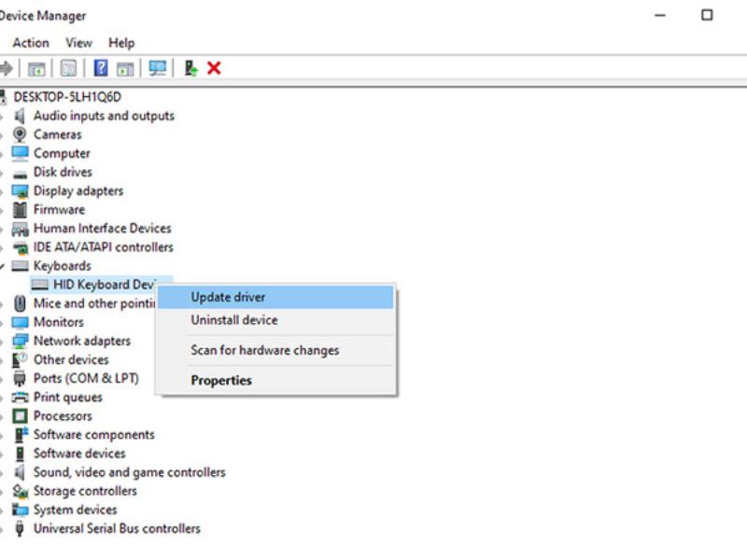This screenshot has width=747, height=560.
Task: Open the Help menu
Action: pyautogui.click(x=121, y=43)
